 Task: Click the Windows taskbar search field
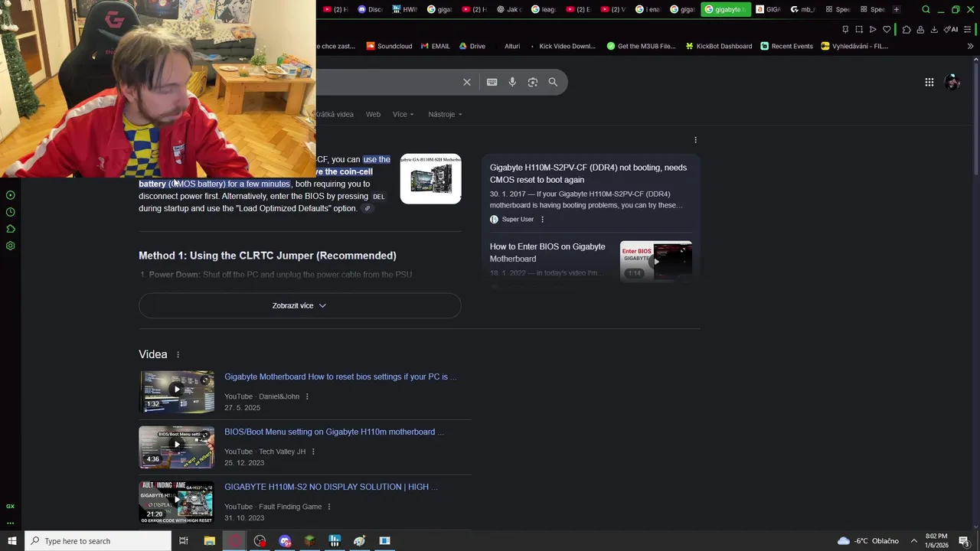point(98,541)
